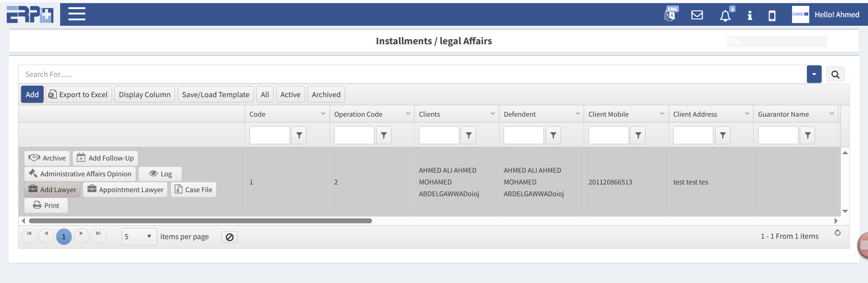
Task: Open the mail envelope inbox icon
Action: coord(697,15)
